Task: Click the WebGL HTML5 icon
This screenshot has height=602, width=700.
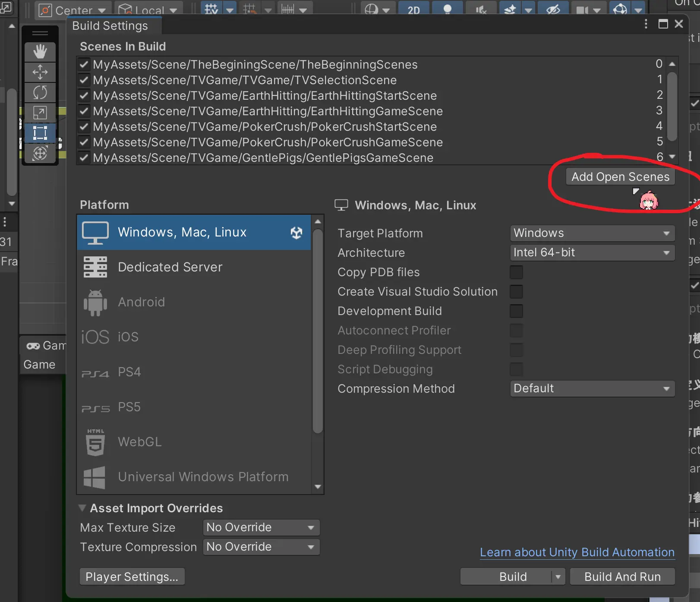Action: [95, 442]
